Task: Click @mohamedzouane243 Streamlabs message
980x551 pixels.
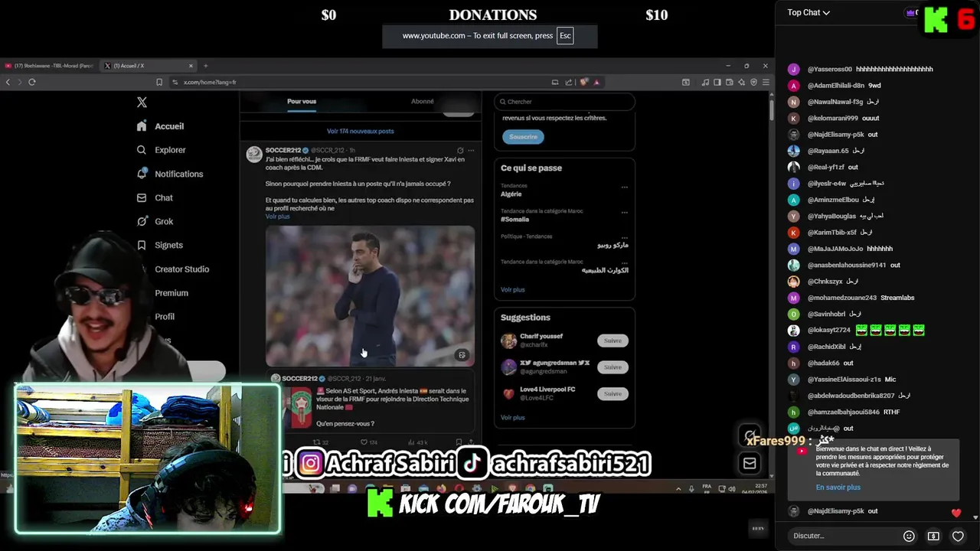Action: (x=861, y=298)
